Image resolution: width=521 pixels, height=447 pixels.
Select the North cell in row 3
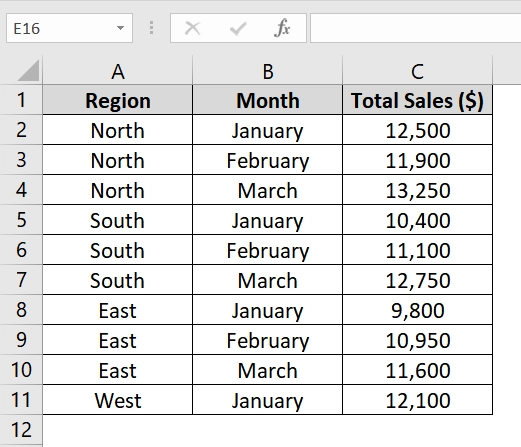click(x=118, y=160)
